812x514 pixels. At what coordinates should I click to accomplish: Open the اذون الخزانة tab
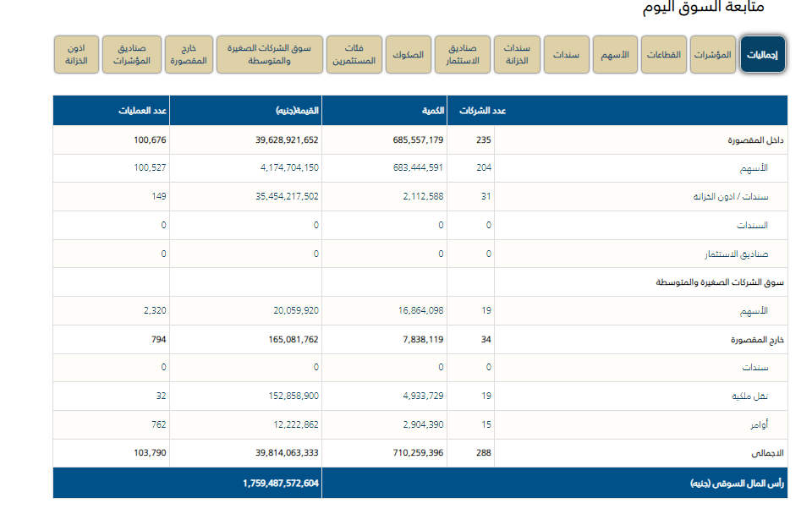(x=76, y=55)
